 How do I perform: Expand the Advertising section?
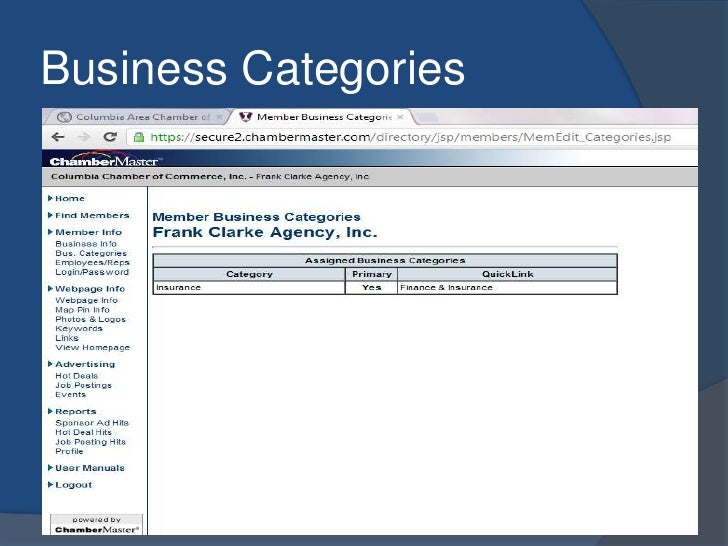(x=85, y=364)
